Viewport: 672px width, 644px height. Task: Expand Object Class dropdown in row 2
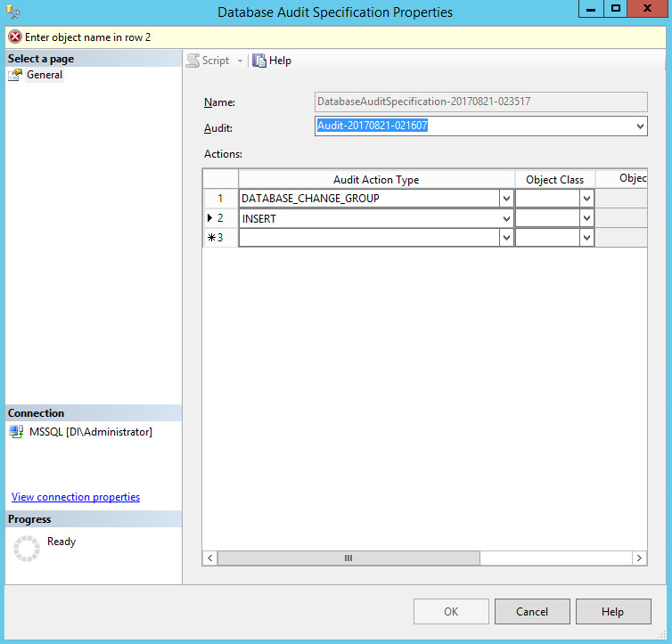pos(586,218)
